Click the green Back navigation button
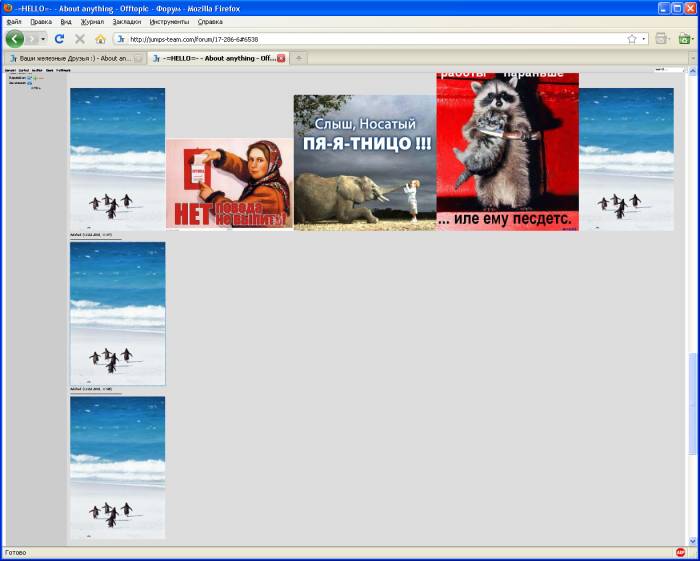 (x=15, y=39)
